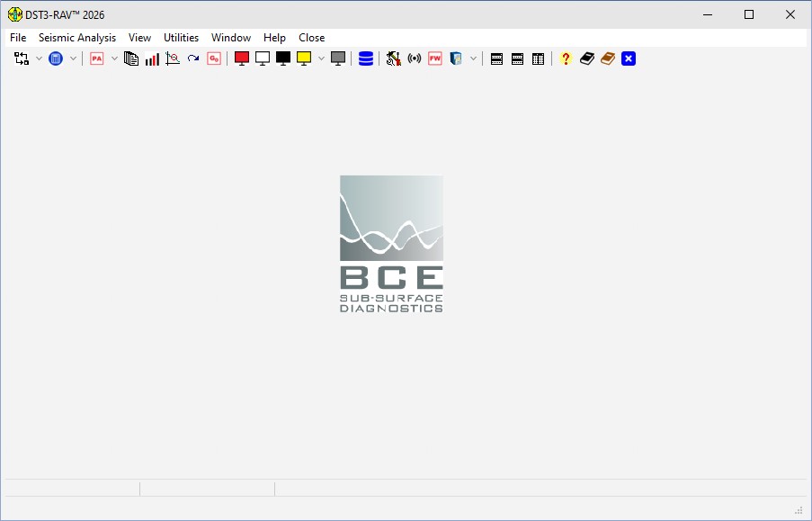The height and width of the screenshot is (521, 812).
Task: Open the dropdown after the yellow monitor icon
Action: point(321,58)
